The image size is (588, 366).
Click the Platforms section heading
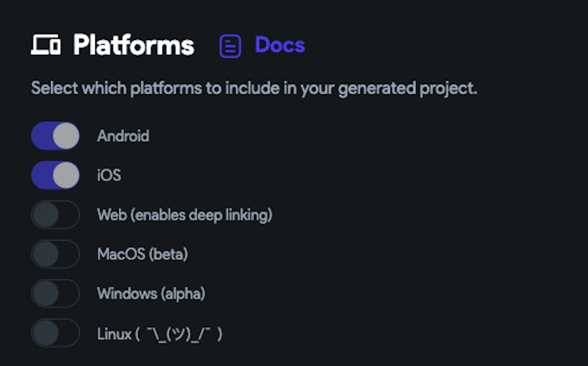click(133, 45)
